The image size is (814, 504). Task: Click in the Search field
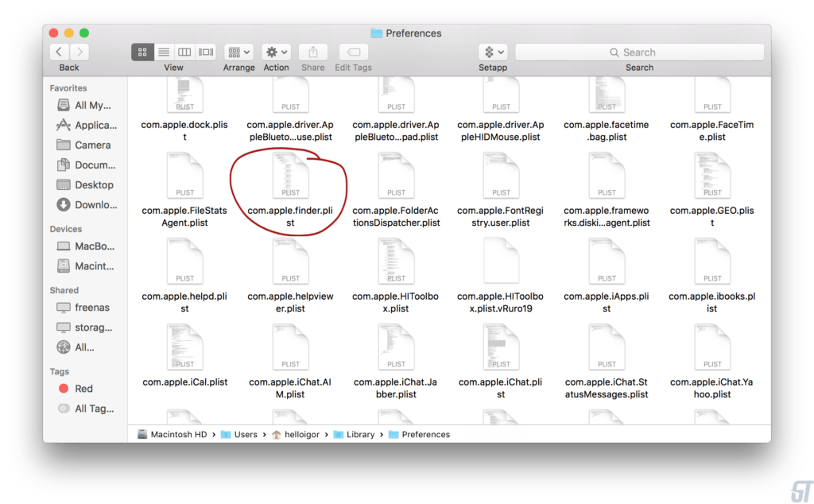pyautogui.click(x=639, y=52)
